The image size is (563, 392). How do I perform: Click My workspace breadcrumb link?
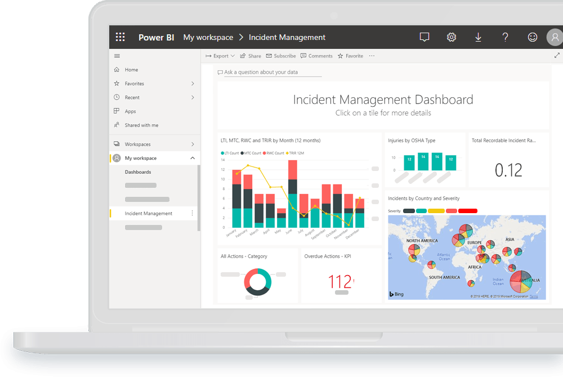point(208,37)
